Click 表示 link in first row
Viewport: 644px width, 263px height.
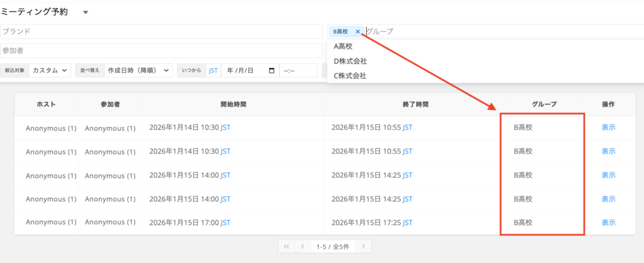[x=608, y=127]
